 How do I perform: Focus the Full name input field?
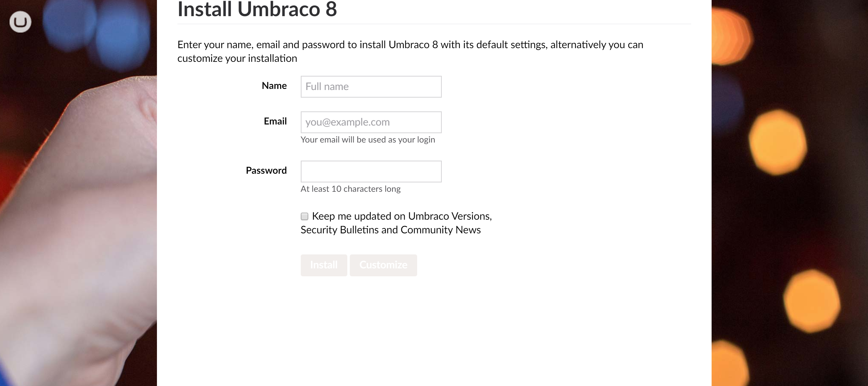point(371,86)
